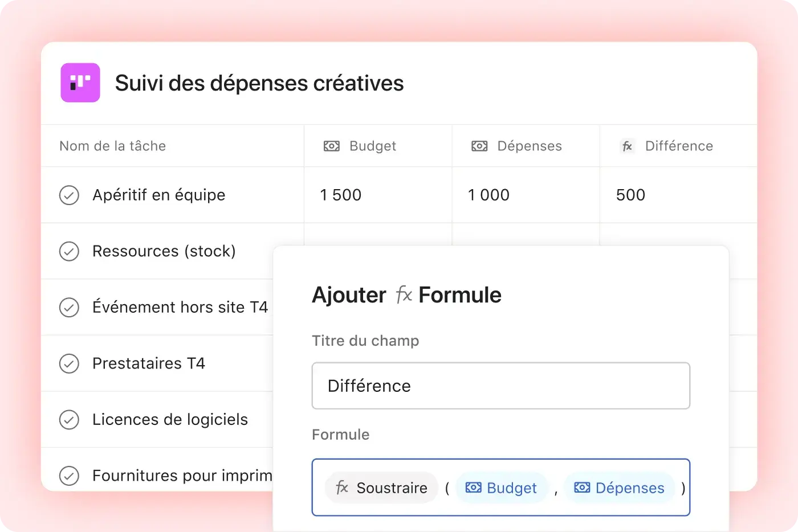The image size is (798, 532).
Task: Click the Formule label above editor
Action: pos(341,435)
